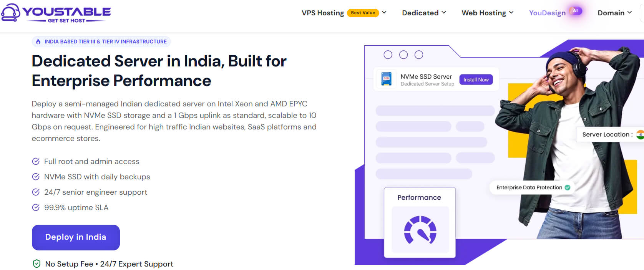
Task: Click the 99.9% uptime SLA text
Action: point(76,207)
